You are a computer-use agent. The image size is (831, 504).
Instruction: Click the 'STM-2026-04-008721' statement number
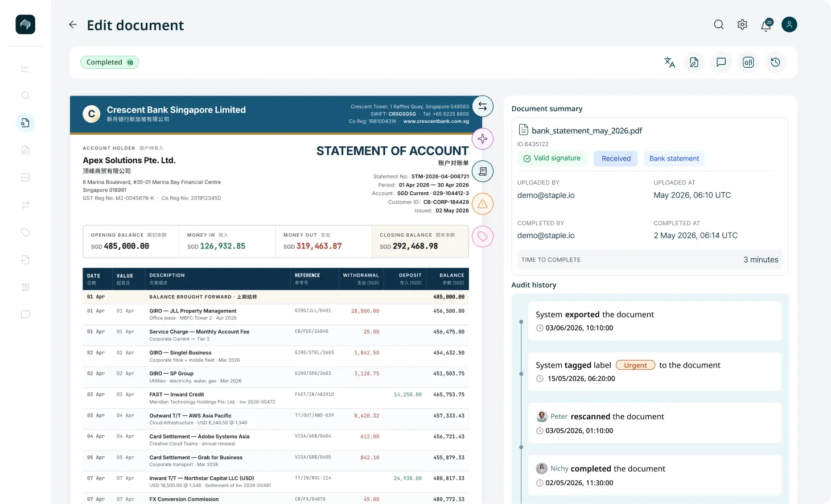point(440,176)
